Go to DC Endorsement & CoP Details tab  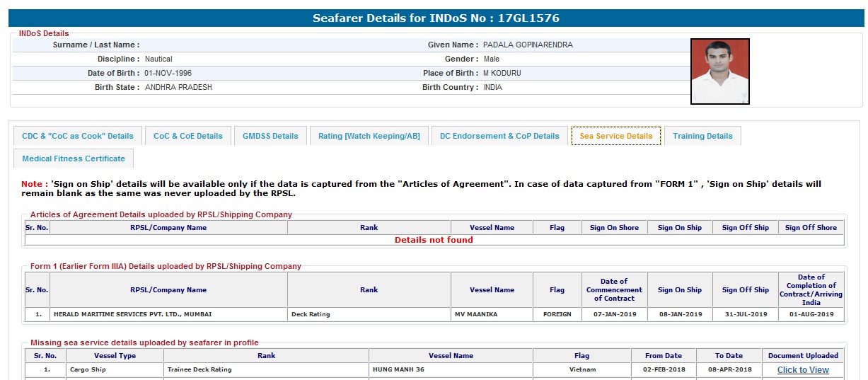pyautogui.click(x=499, y=136)
